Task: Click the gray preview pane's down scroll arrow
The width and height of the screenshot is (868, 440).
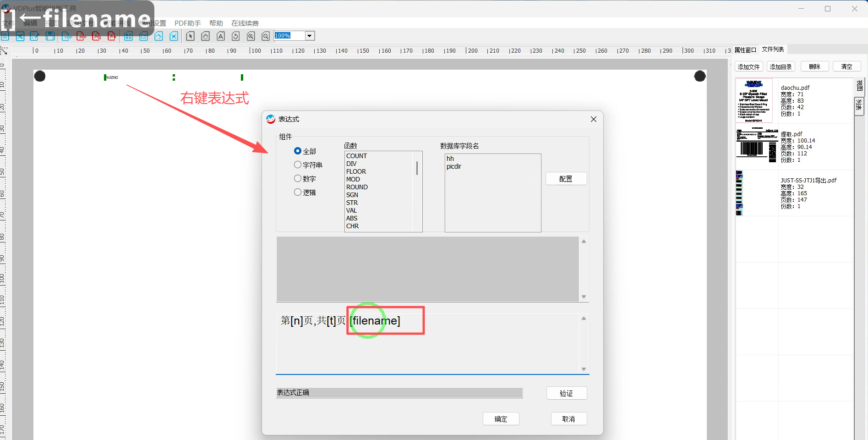Action: 584,297
